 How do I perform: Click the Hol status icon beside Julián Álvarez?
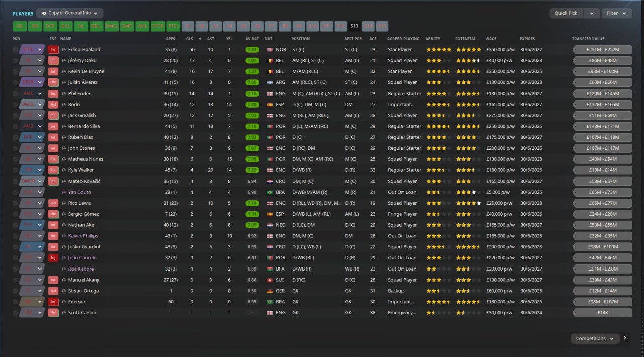[53, 82]
